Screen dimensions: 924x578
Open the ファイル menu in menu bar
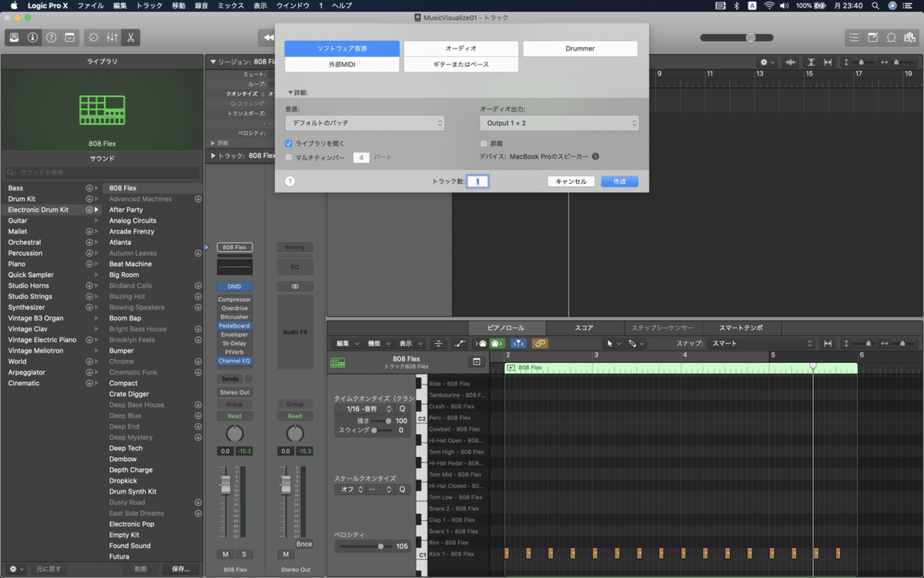coord(91,5)
